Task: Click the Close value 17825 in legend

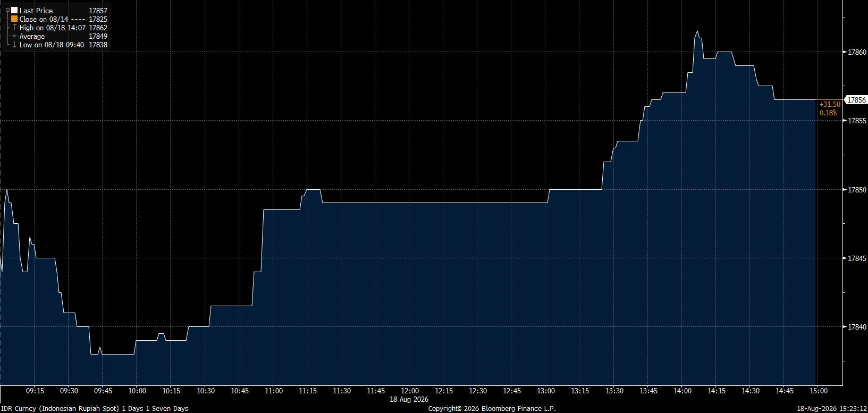Action: [98, 19]
